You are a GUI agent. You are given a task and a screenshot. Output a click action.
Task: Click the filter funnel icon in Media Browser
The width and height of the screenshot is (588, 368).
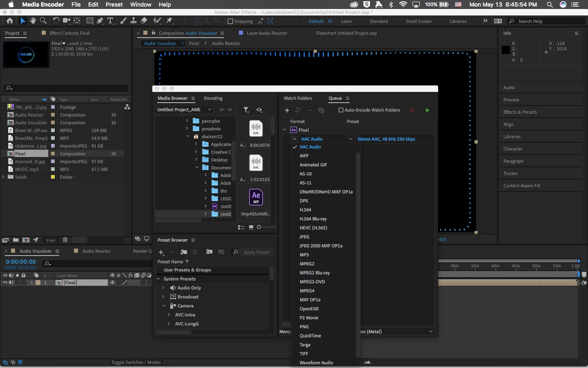[246, 110]
